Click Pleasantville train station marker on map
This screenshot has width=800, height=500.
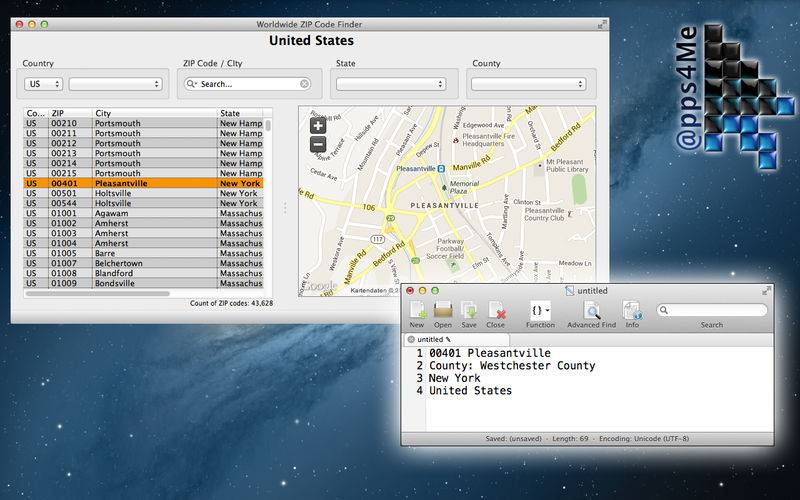tap(441, 169)
